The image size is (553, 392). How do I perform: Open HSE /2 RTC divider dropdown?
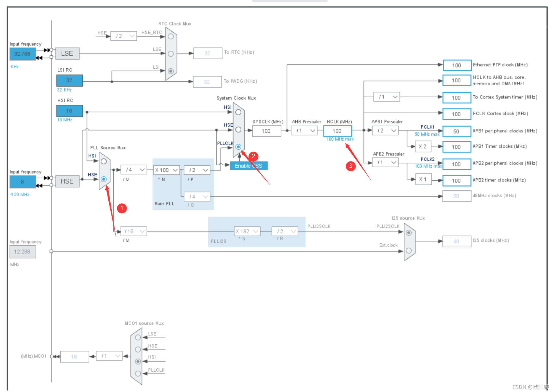[124, 36]
